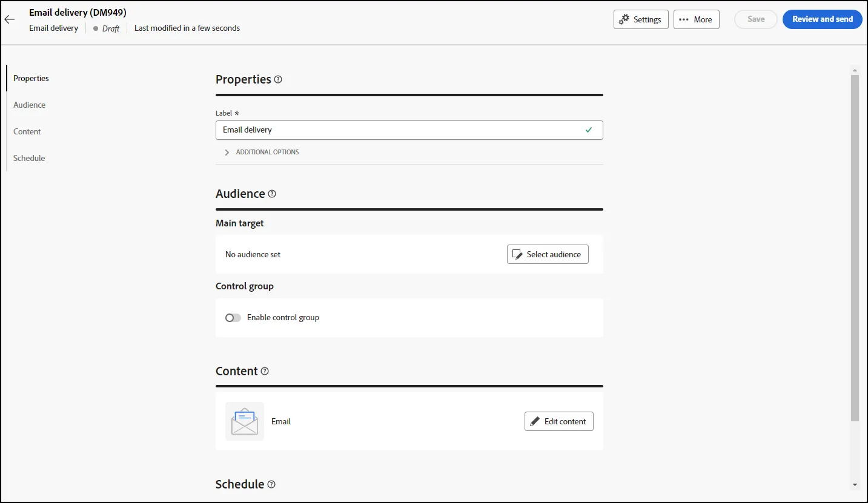The image size is (868, 503).
Task: Go to Properties in sidebar
Action: tap(31, 78)
